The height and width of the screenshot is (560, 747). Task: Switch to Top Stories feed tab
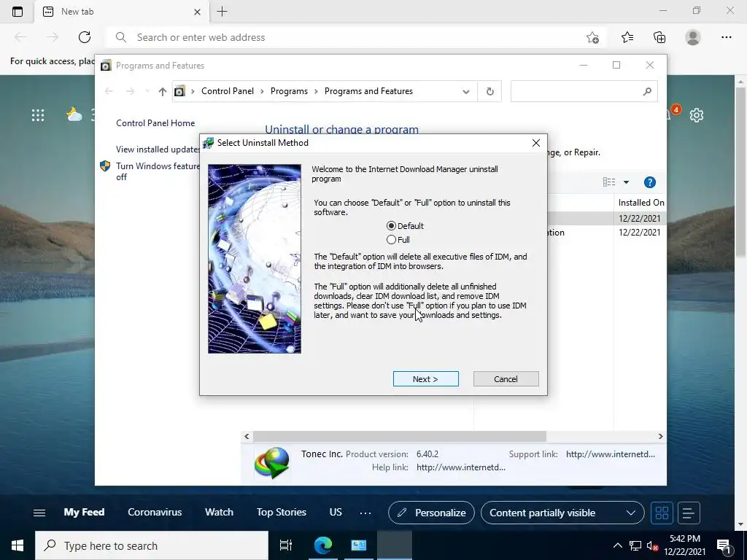click(281, 512)
